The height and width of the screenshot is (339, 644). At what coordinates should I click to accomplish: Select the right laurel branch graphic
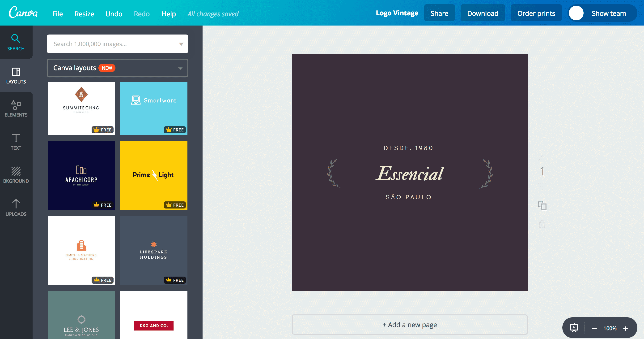[x=487, y=174]
